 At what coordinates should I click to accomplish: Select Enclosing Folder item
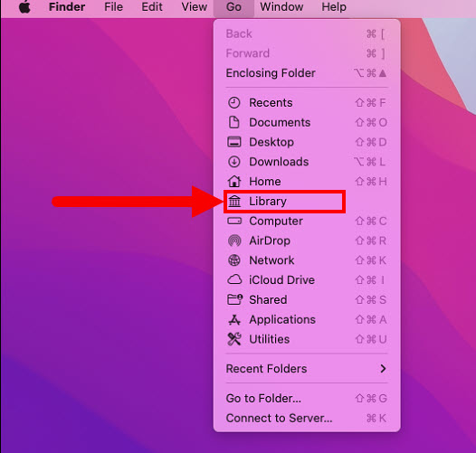307,73
